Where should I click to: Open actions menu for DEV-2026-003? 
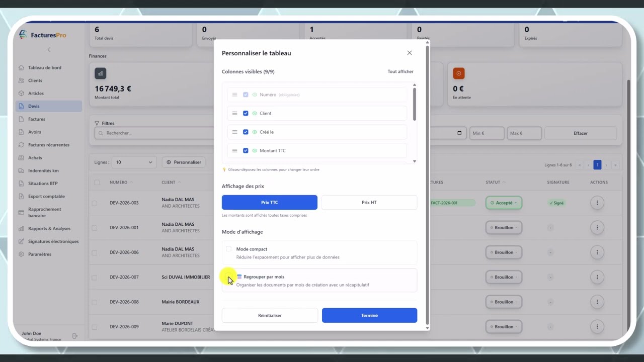tap(597, 203)
